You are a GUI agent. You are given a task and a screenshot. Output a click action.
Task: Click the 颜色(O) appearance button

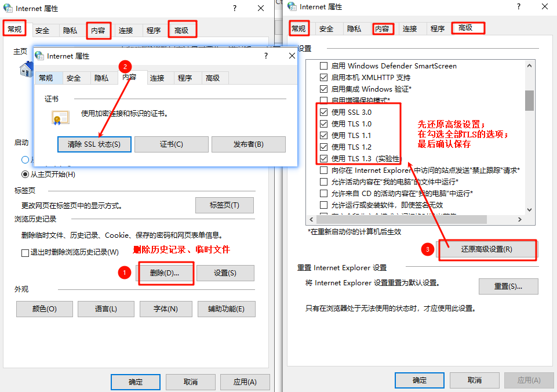click(45, 309)
